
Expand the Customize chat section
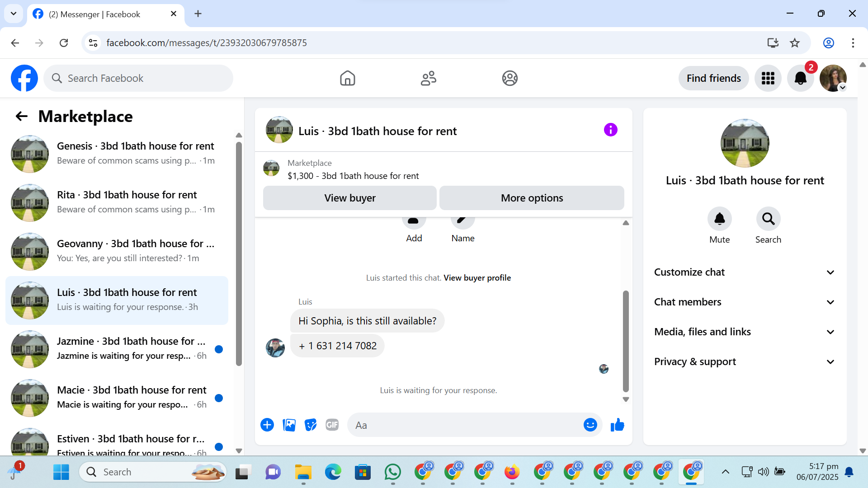coord(745,272)
